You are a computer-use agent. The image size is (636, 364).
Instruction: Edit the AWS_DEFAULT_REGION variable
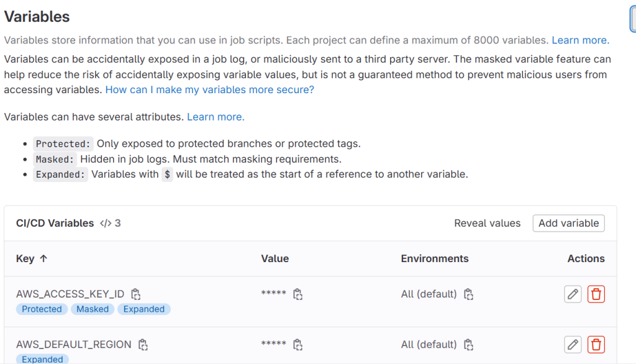[x=573, y=344]
